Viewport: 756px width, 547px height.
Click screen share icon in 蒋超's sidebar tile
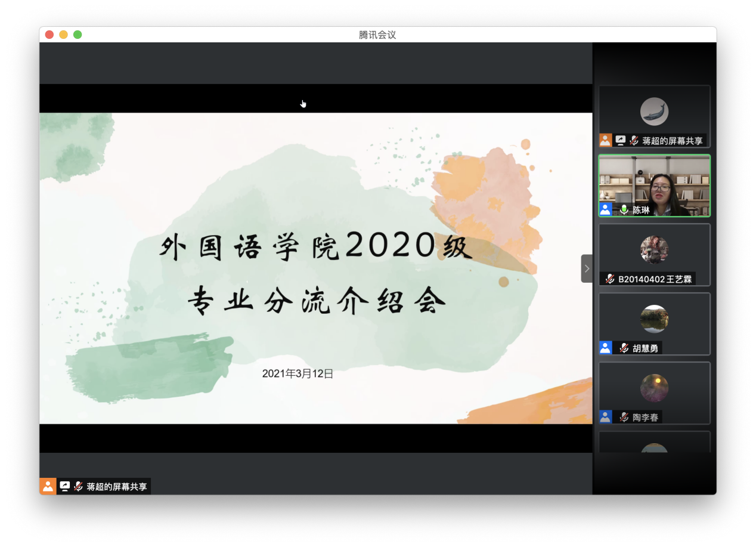(620, 140)
